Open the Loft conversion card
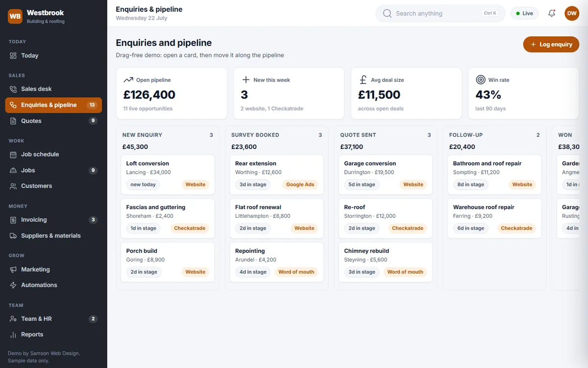 168,175
